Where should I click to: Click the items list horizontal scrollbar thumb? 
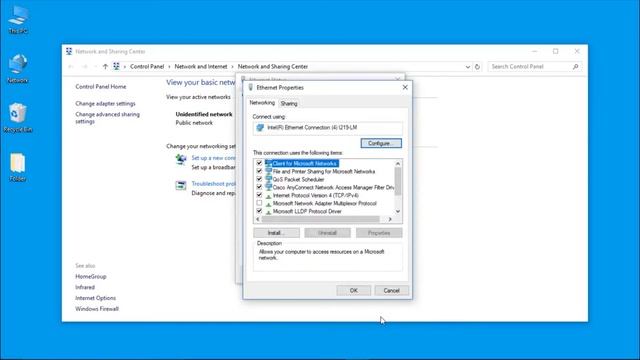(x=320, y=219)
